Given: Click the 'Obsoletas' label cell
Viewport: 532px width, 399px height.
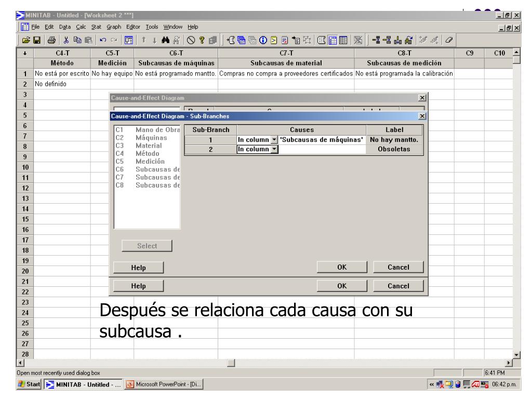Looking at the screenshot, I should tap(394, 149).
